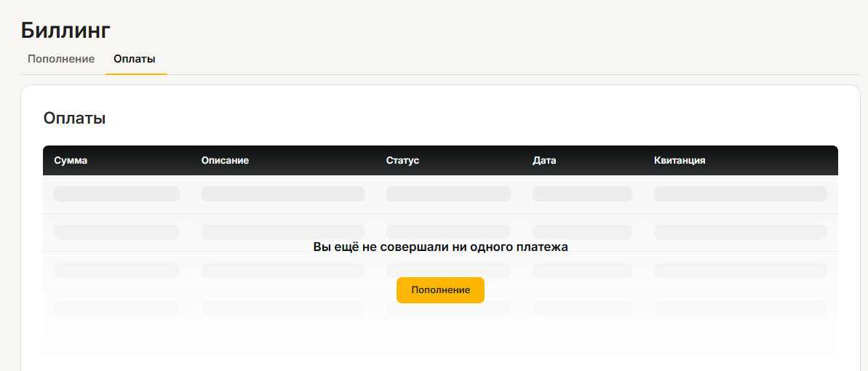Click the Биллинг page title
This screenshot has width=868, height=371.
(65, 30)
